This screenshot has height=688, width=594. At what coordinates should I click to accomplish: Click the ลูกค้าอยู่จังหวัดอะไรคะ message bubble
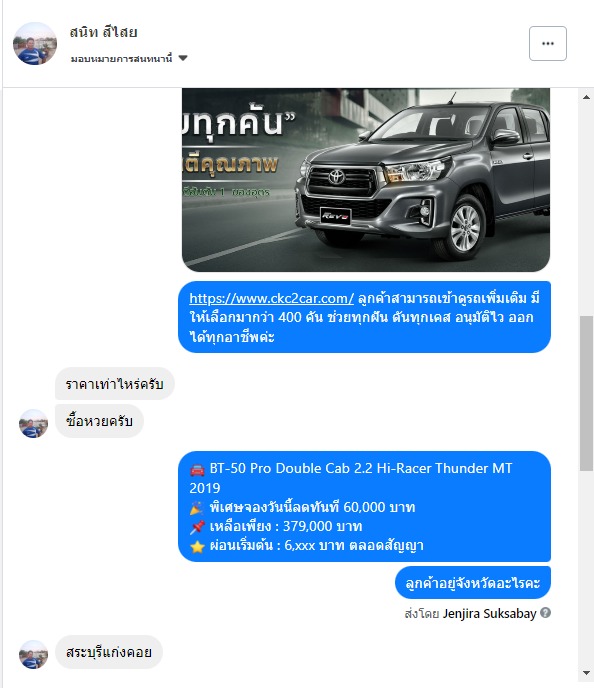472,583
